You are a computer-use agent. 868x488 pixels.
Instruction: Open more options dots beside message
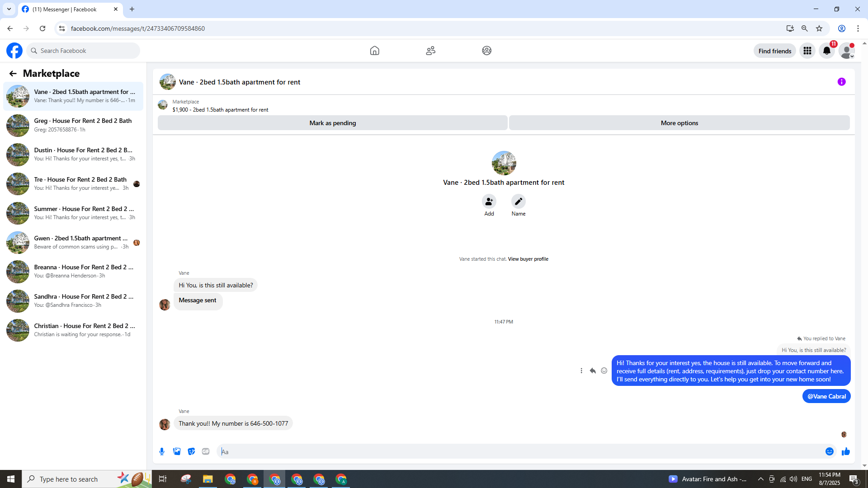point(581,371)
